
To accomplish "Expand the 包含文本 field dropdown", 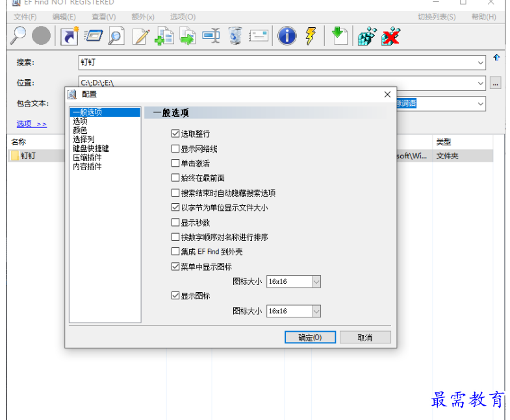I will [480, 104].
